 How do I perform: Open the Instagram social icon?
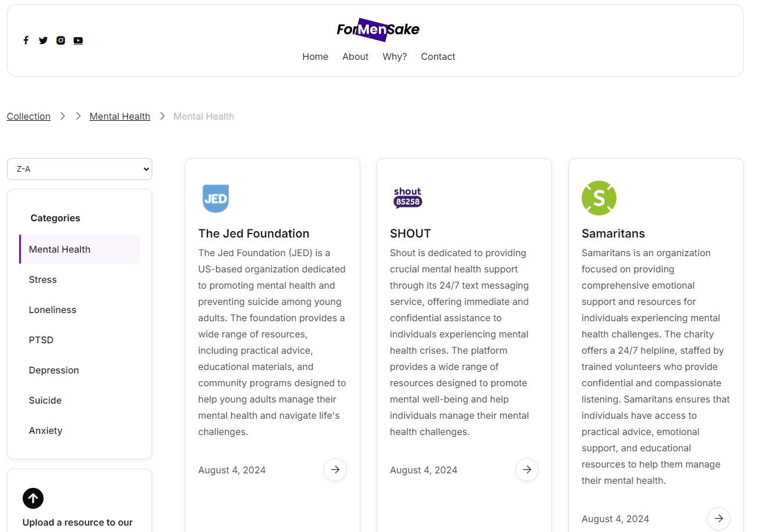60,40
